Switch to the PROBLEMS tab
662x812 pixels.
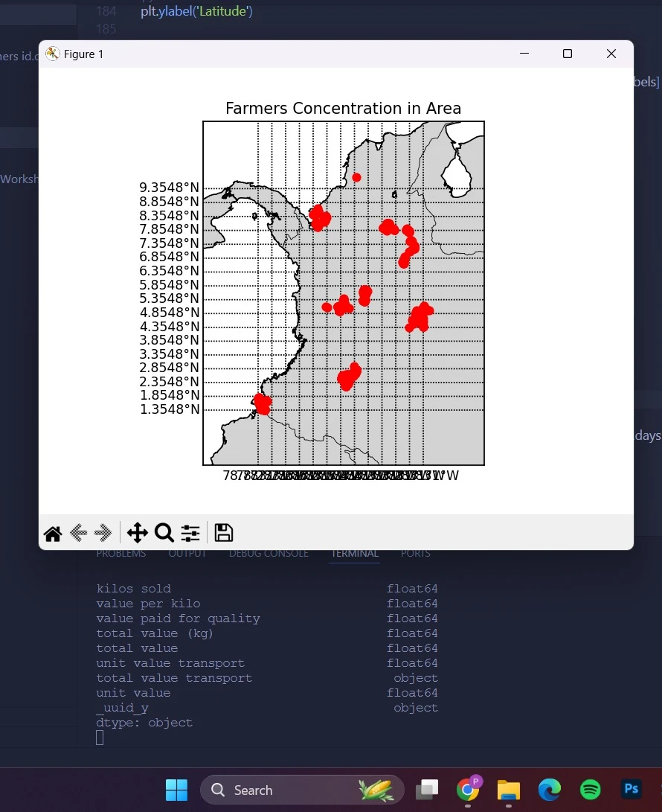[121, 554]
